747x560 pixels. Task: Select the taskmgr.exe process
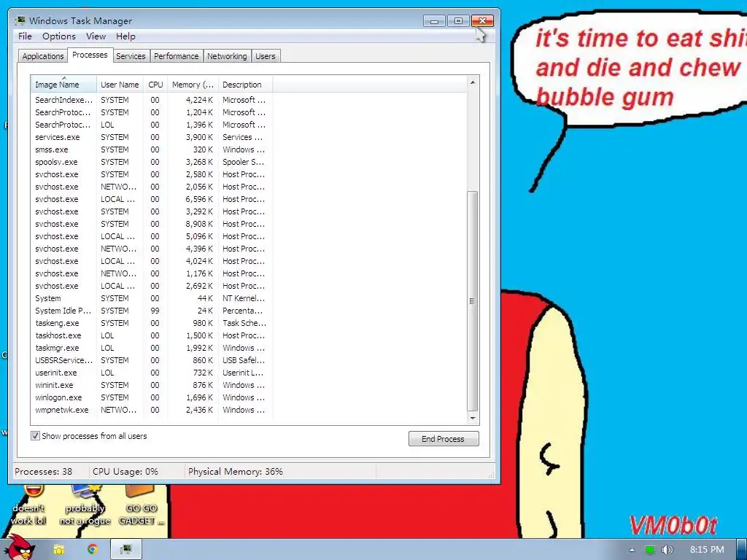click(152, 348)
